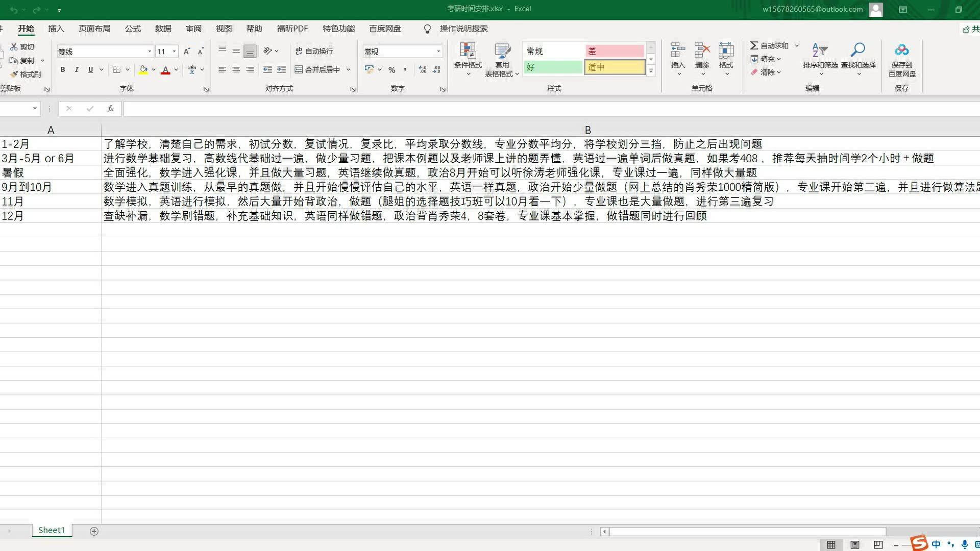Toggle Italic formatting
980x551 pixels.
click(77, 70)
